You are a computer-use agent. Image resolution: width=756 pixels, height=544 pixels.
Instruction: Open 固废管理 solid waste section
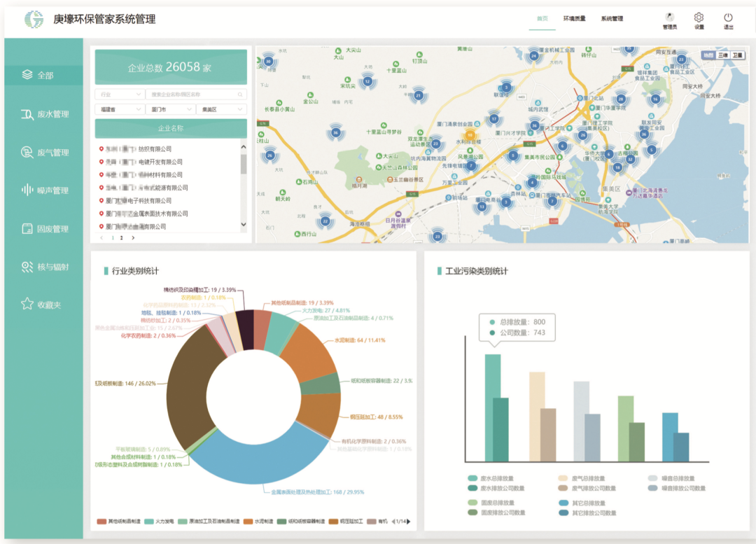tap(45, 229)
